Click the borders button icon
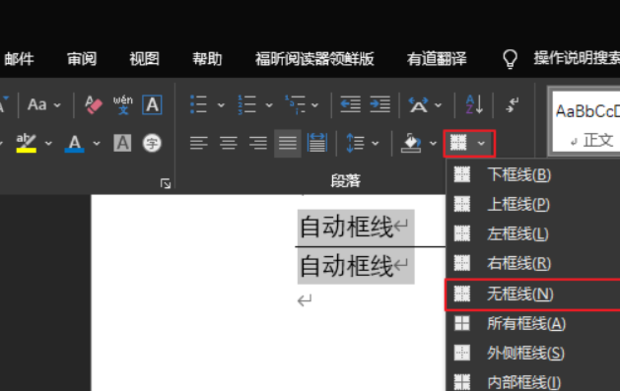 (458, 143)
